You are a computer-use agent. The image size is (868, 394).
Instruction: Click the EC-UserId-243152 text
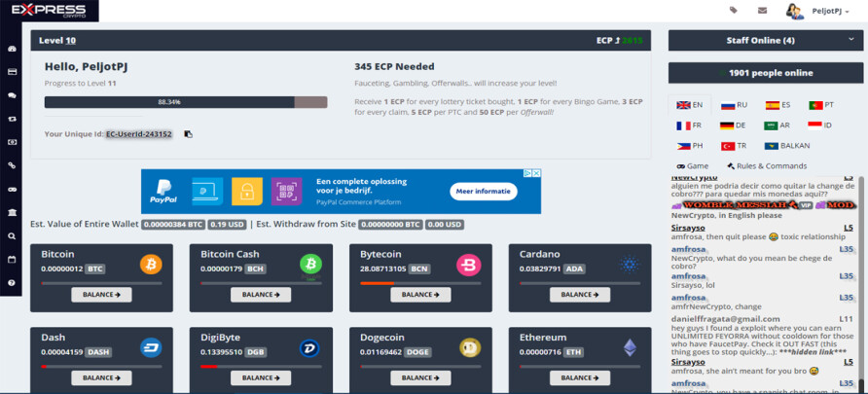point(139,134)
